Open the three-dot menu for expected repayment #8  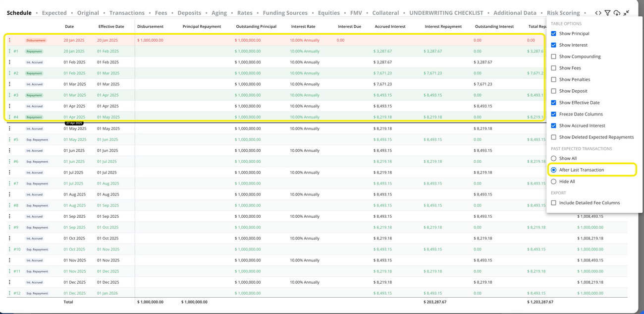coord(9,205)
